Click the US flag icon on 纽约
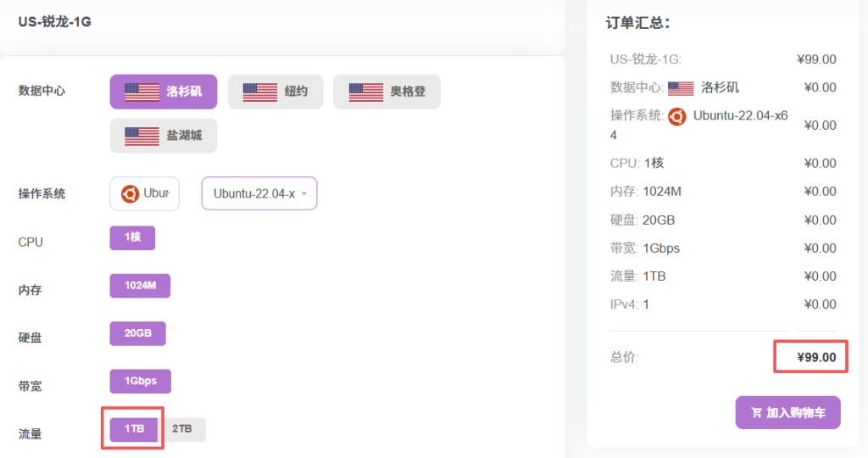This screenshot has height=458, width=868. (x=259, y=92)
